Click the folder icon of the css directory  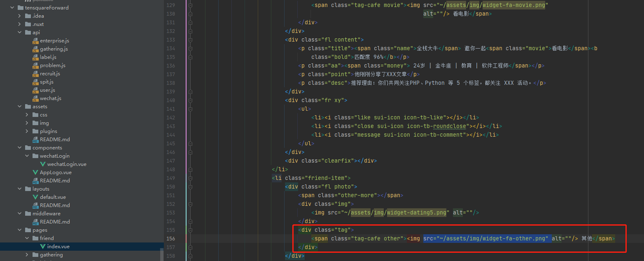coord(35,115)
